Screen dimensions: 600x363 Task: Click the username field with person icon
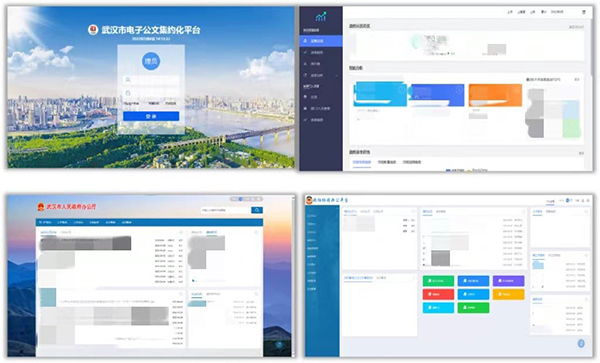click(x=151, y=80)
